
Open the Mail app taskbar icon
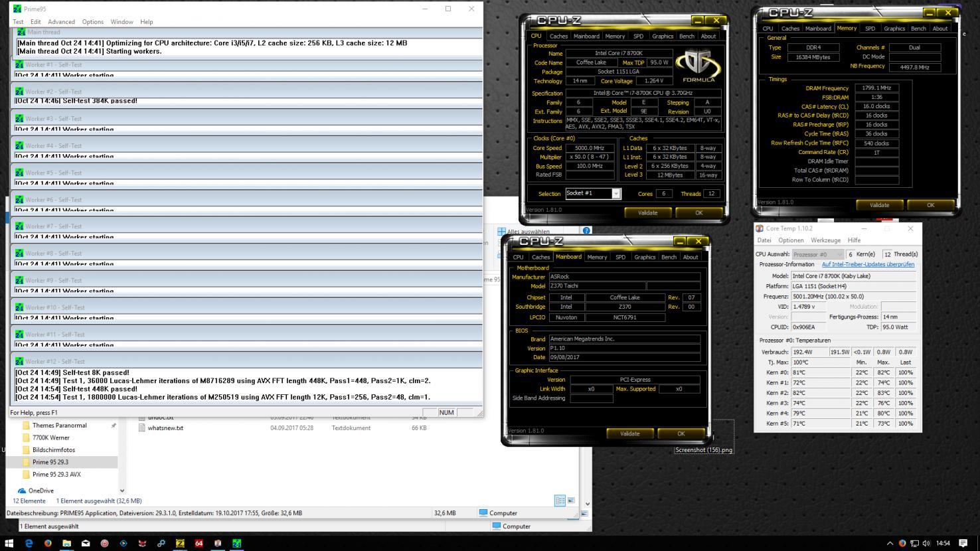pos(86,543)
